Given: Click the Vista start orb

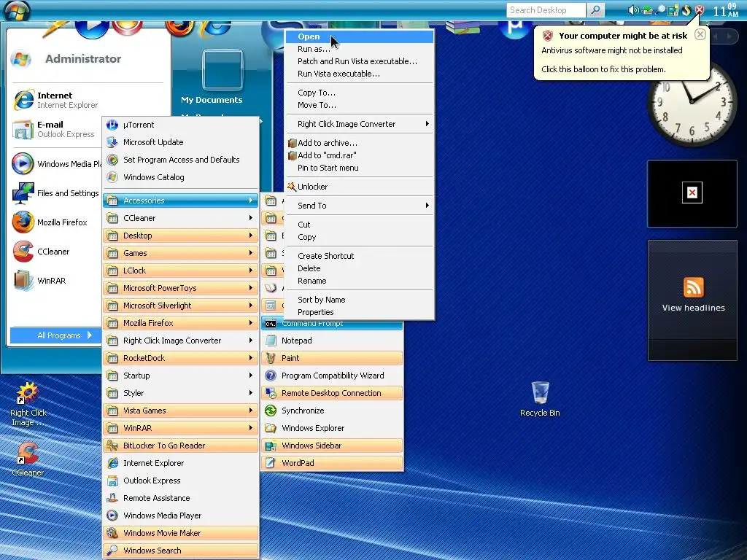Looking at the screenshot, I should pos(18,10).
